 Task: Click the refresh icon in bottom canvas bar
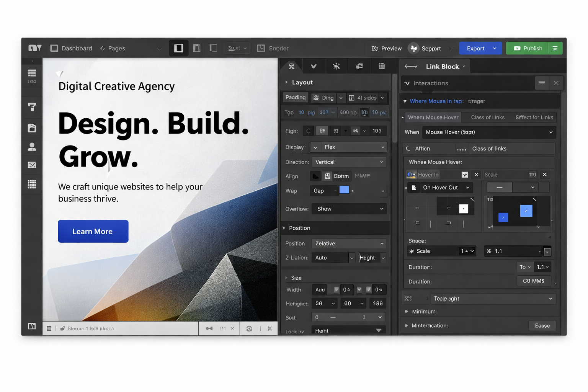[249, 328]
